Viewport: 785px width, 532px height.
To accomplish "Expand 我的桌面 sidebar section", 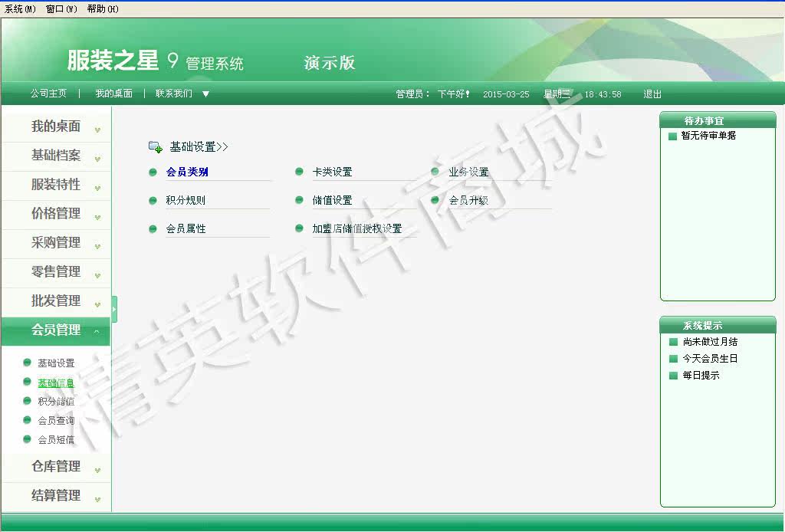I will 56,126.
